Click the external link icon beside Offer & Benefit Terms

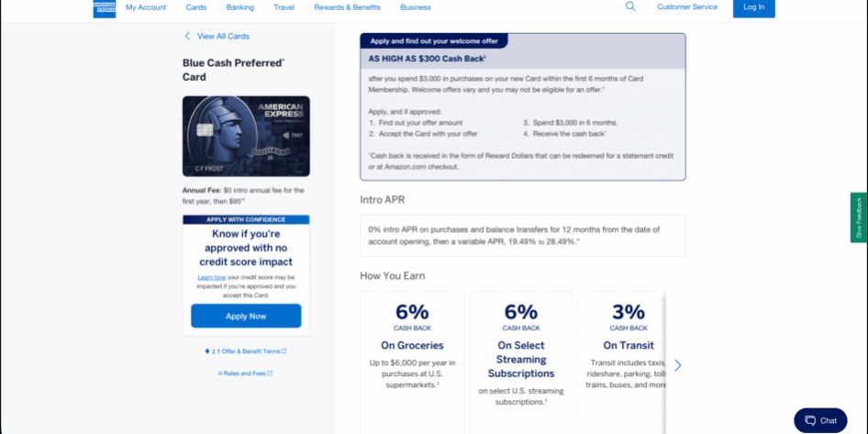point(284,351)
